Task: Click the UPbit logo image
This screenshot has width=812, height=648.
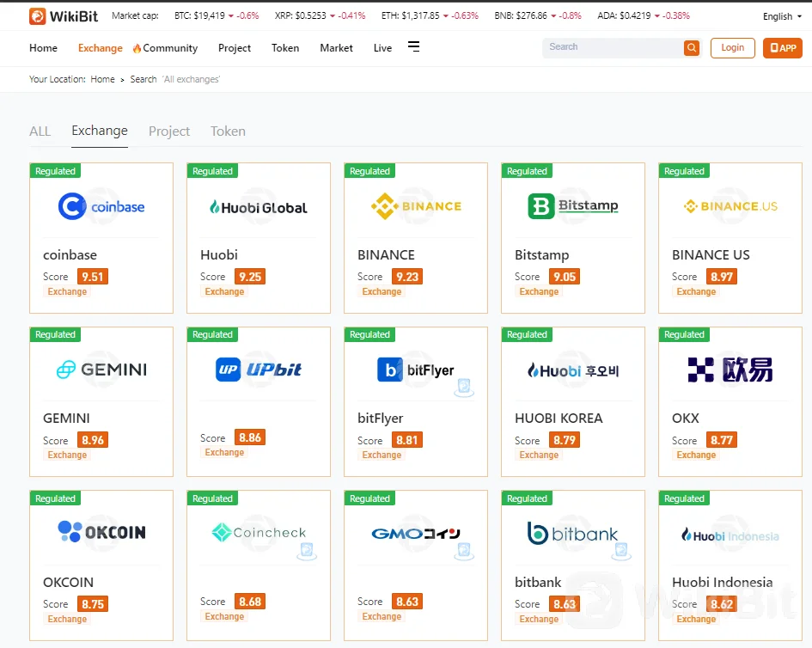Action: (259, 370)
